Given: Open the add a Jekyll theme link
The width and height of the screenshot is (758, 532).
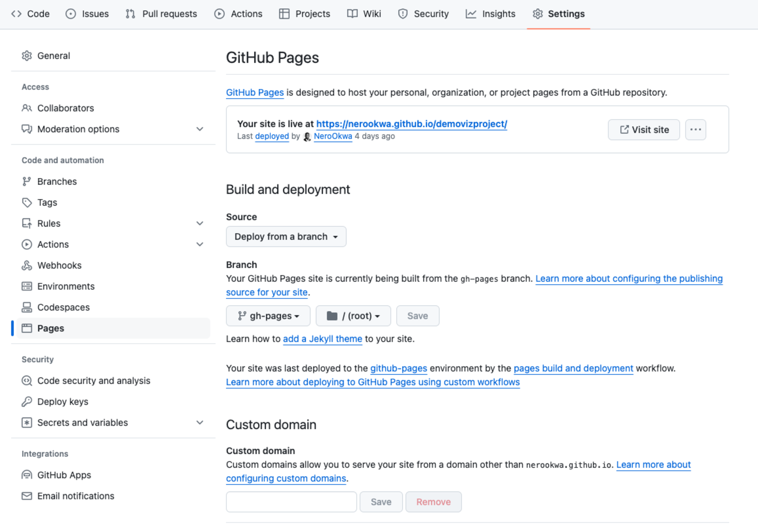Looking at the screenshot, I should coord(323,339).
